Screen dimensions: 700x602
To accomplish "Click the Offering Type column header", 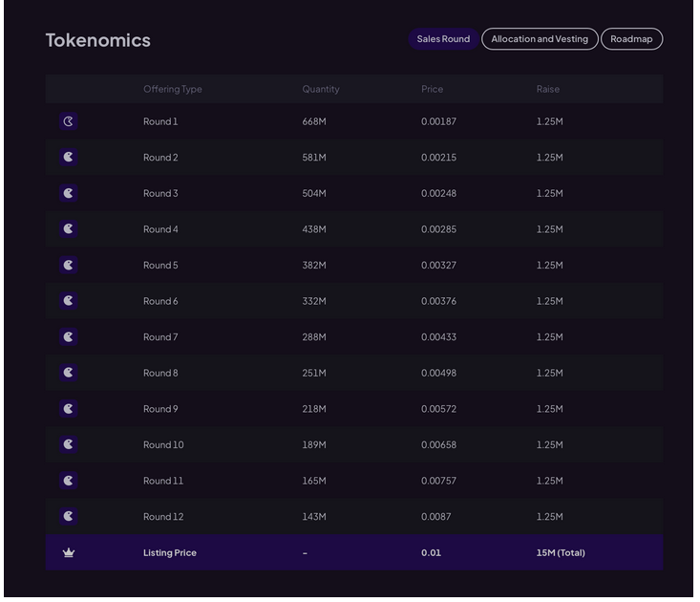I will (x=173, y=89).
